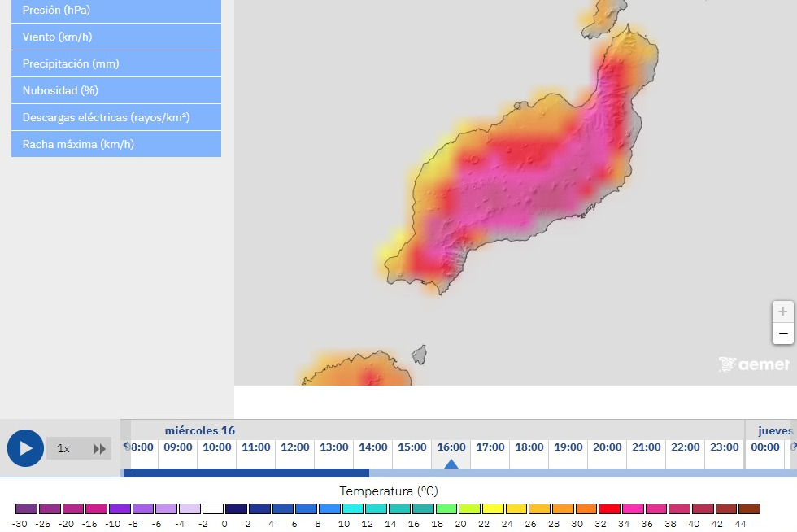The height and width of the screenshot is (532, 797).
Task: Click the AEMET logo on map
Action: [x=754, y=364]
